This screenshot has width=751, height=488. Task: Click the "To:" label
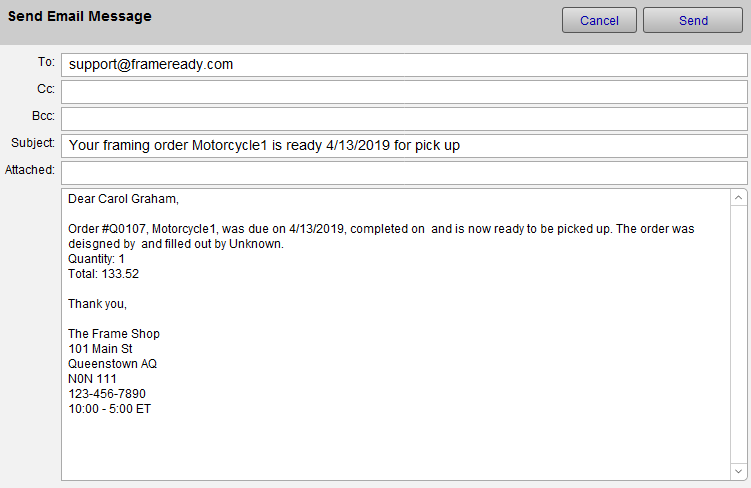coord(46,62)
